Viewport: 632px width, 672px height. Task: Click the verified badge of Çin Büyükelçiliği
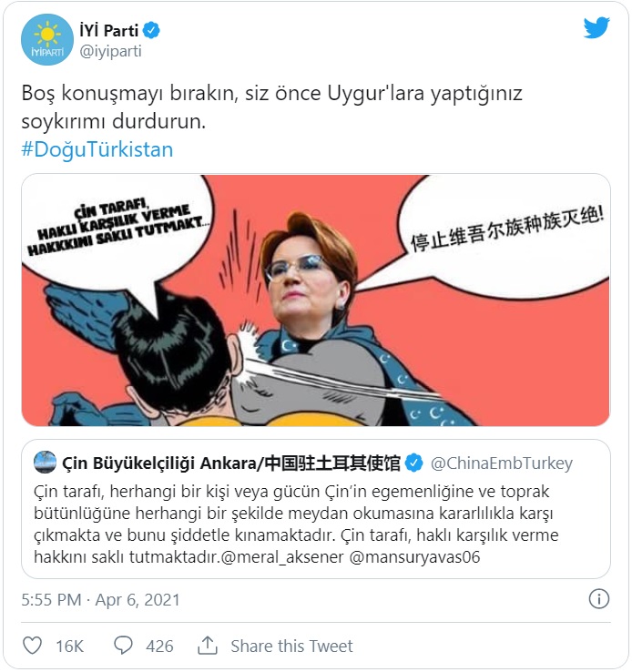[414, 463]
